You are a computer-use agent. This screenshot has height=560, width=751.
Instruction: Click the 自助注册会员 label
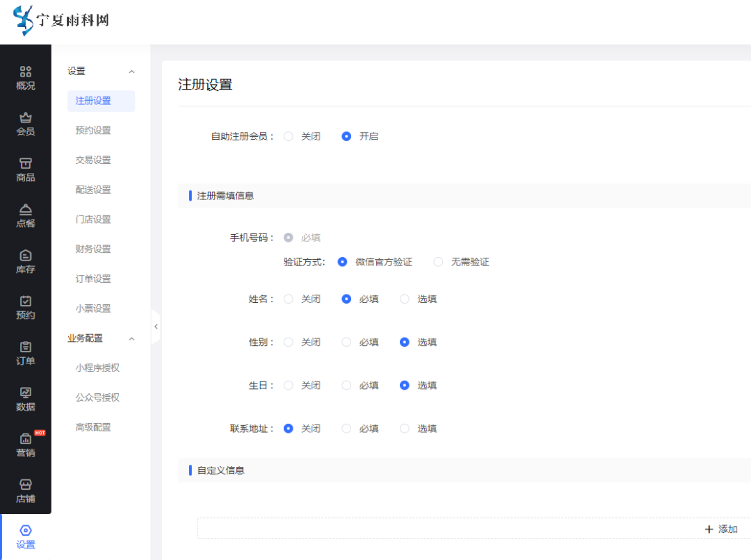click(x=243, y=136)
